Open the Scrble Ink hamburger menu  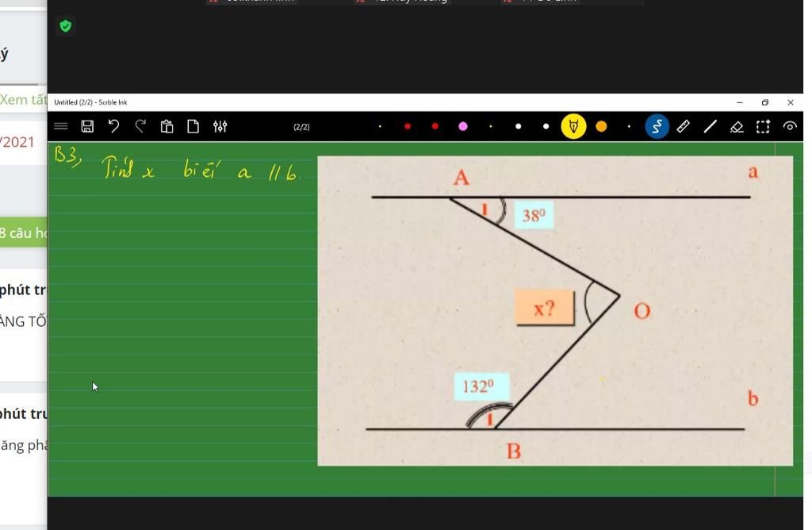pos(60,126)
